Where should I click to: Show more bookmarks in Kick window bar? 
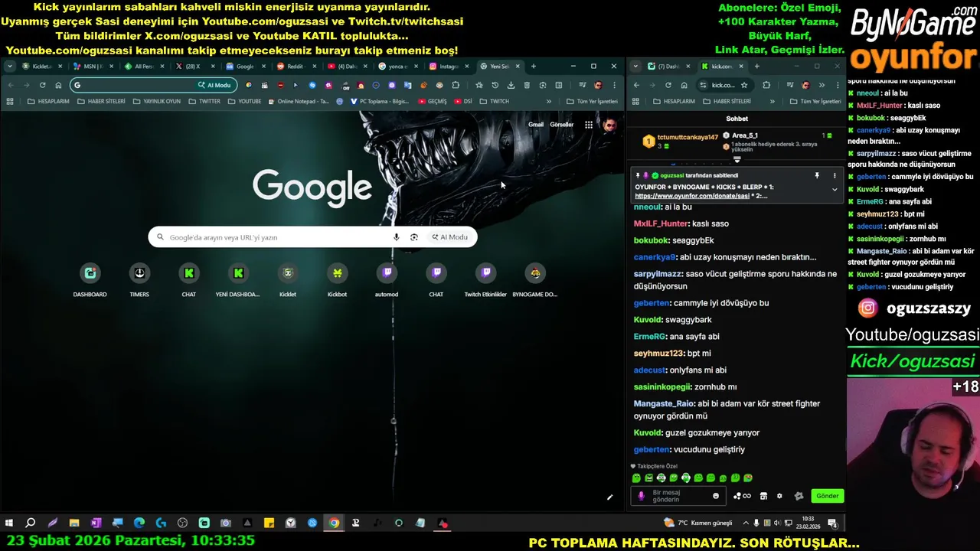[772, 101]
